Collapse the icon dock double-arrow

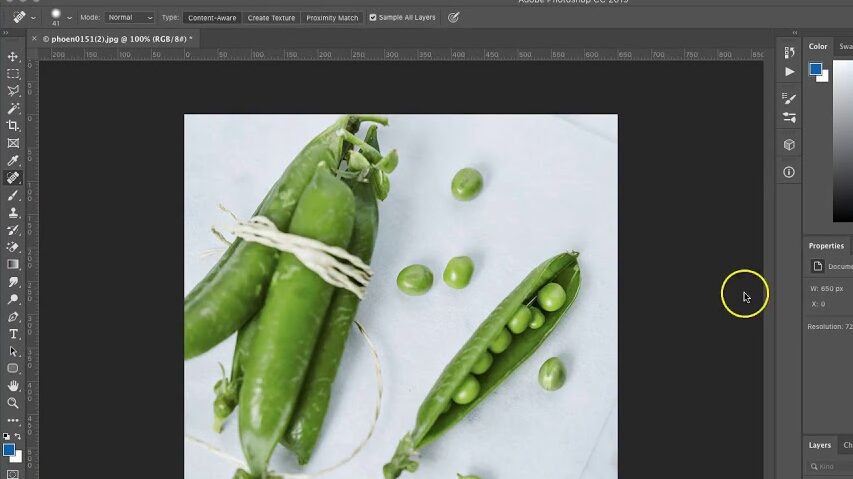pos(795,33)
